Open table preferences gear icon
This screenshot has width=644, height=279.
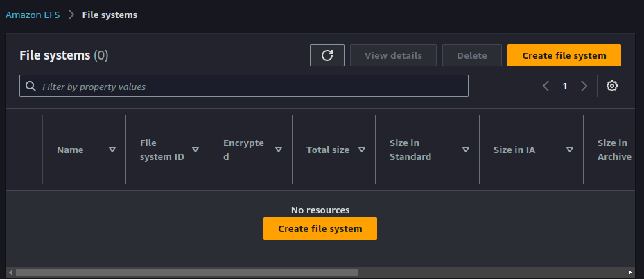click(612, 86)
